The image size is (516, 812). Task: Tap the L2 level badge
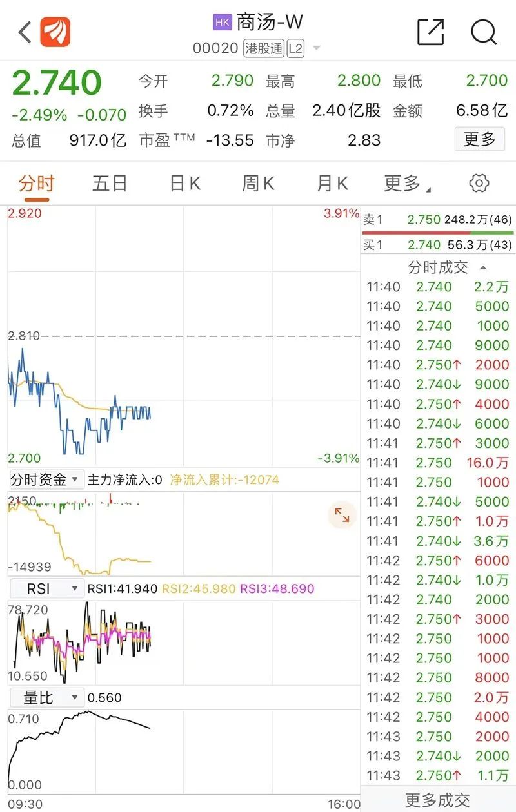click(x=295, y=48)
